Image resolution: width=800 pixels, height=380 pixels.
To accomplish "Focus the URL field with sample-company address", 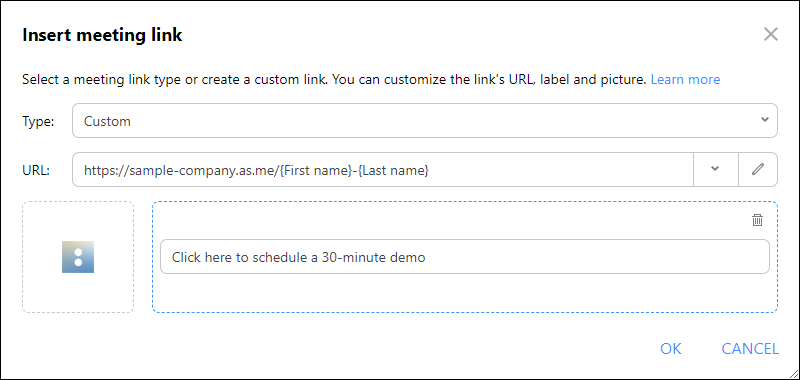I will [x=383, y=169].
